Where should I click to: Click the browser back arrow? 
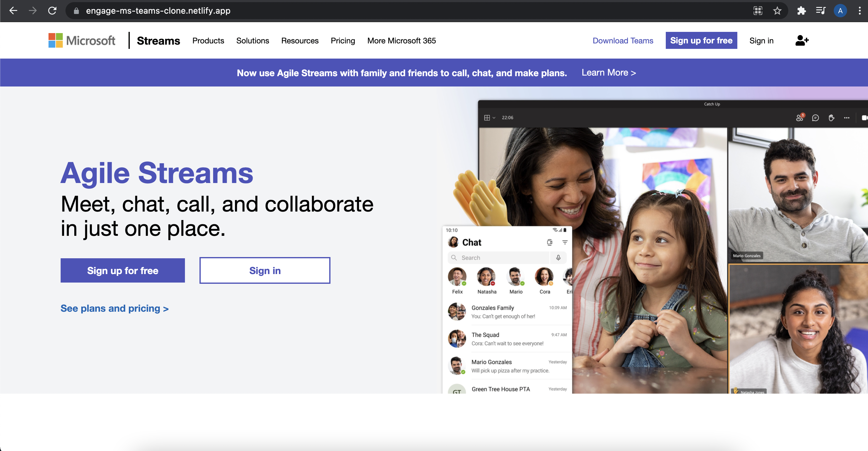(x=13, y=11)
